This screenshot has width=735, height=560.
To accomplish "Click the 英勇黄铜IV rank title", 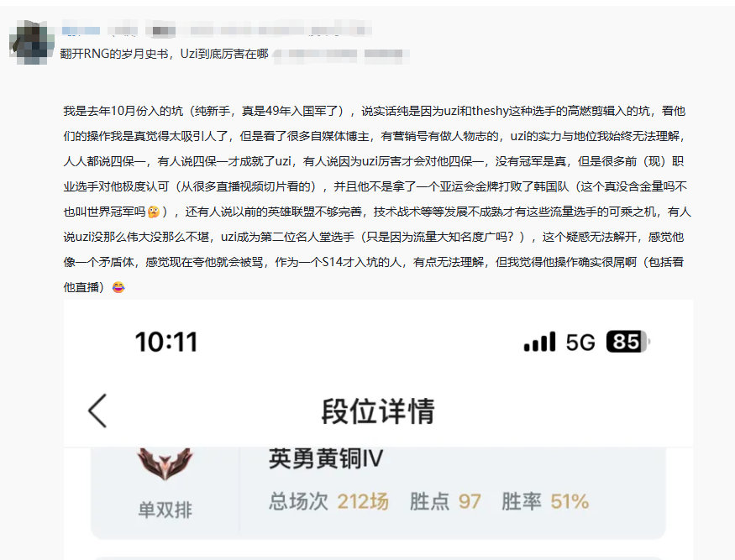I will 326,458.
